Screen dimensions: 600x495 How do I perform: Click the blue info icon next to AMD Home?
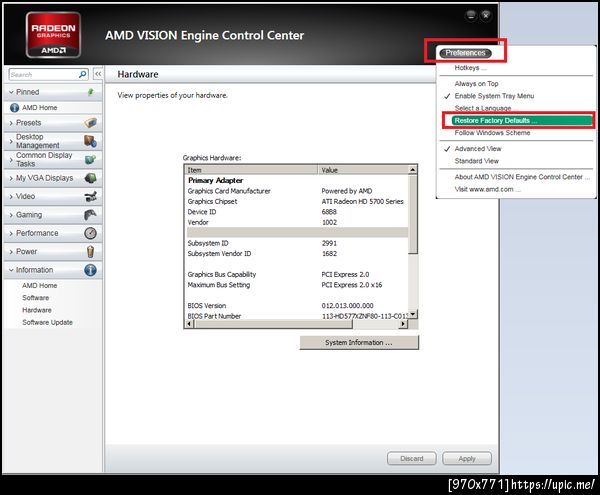point(14,108)
